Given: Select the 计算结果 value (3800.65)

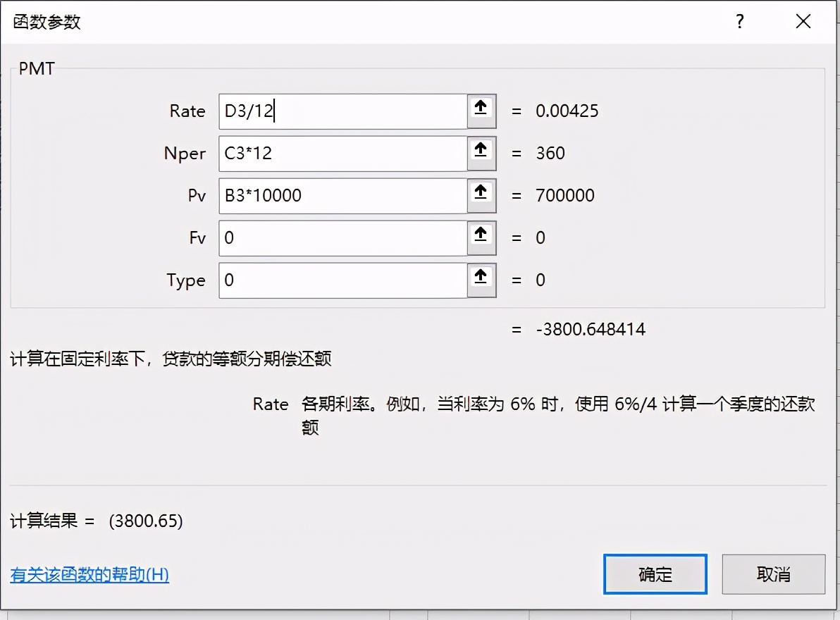Looking at the screenshot, I should point(146,521).
